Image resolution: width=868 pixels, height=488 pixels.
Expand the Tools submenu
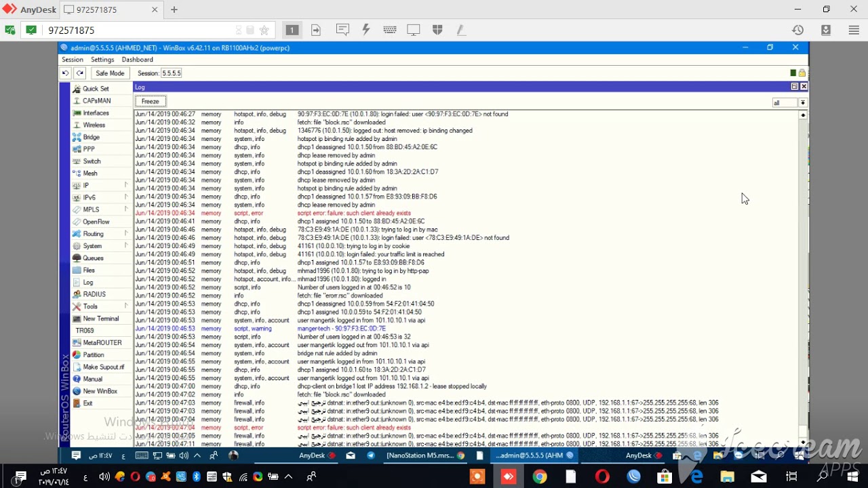102,306
